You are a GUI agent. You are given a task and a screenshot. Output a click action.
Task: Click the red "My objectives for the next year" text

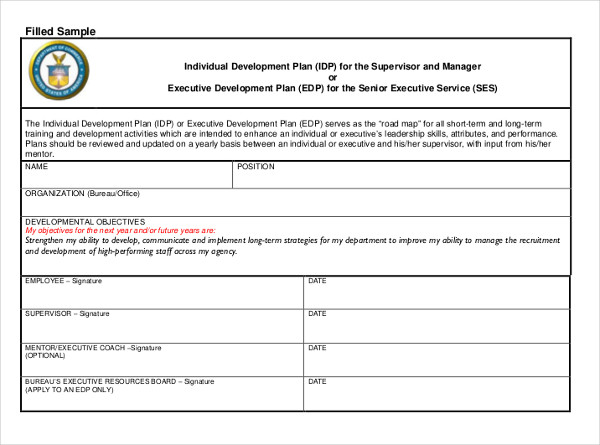point(120,230)
